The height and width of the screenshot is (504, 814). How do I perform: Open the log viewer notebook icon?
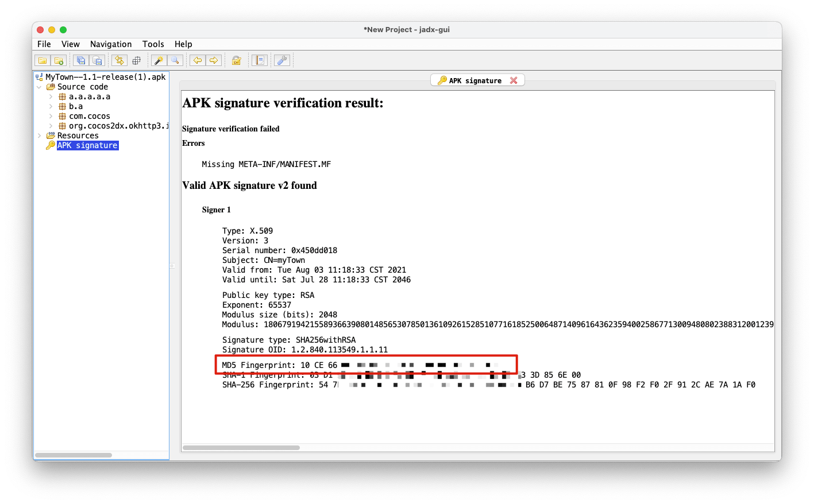[260, 60]
